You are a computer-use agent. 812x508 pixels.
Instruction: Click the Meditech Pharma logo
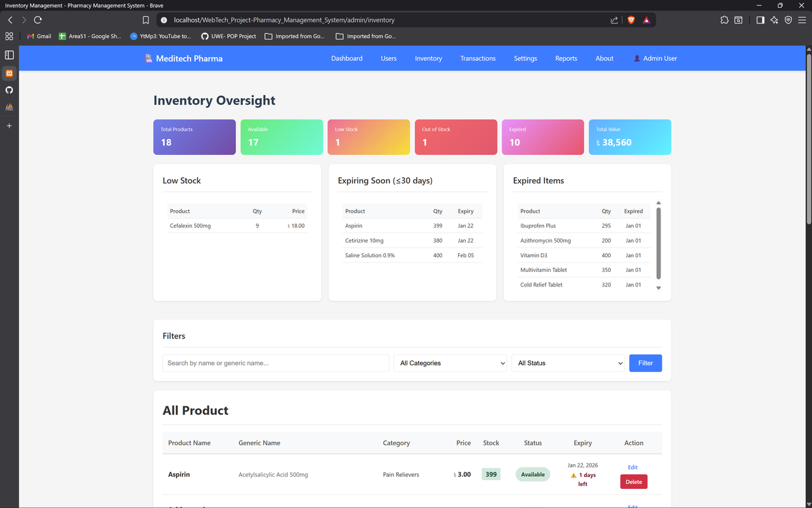point(184,58)
